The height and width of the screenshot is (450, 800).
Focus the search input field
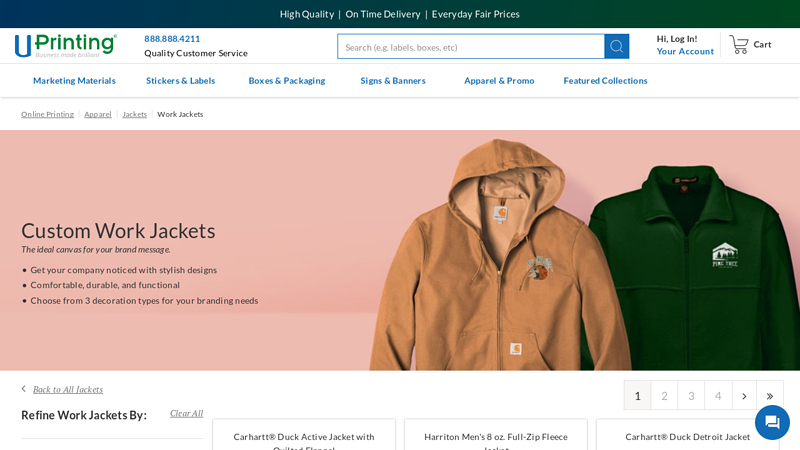470,47
